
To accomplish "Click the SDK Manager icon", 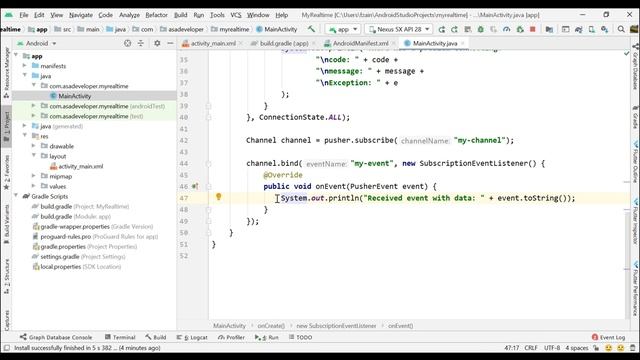I will click(604, 29).
